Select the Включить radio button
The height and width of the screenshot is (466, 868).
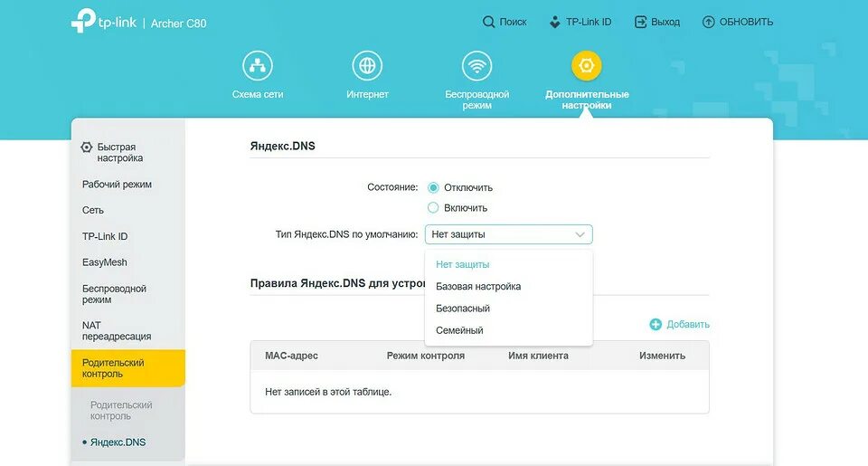[x=433, y=208]
